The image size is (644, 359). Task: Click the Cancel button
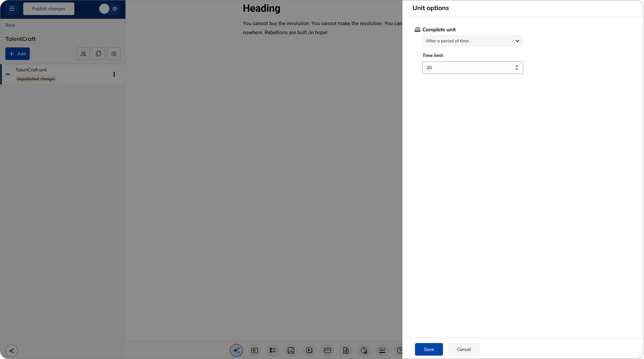[x=464, y=349]
